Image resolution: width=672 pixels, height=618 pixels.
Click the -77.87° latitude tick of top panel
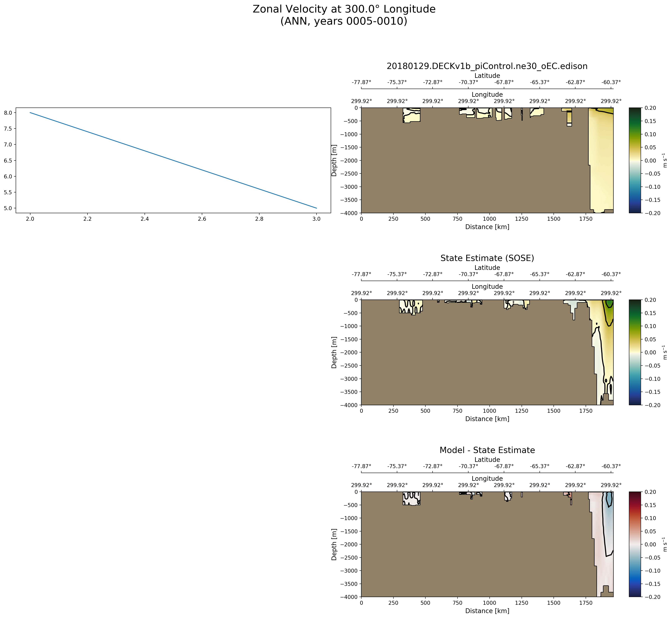[x=361, y=82]
